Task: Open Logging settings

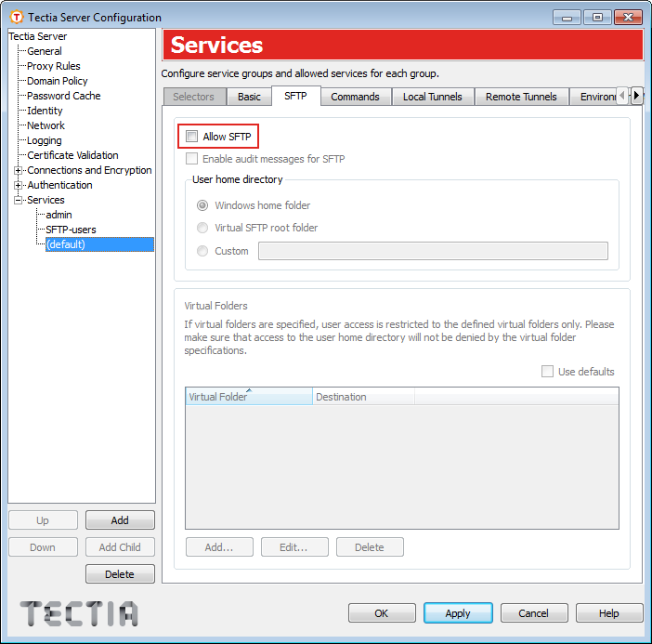Action: [45, 140]
